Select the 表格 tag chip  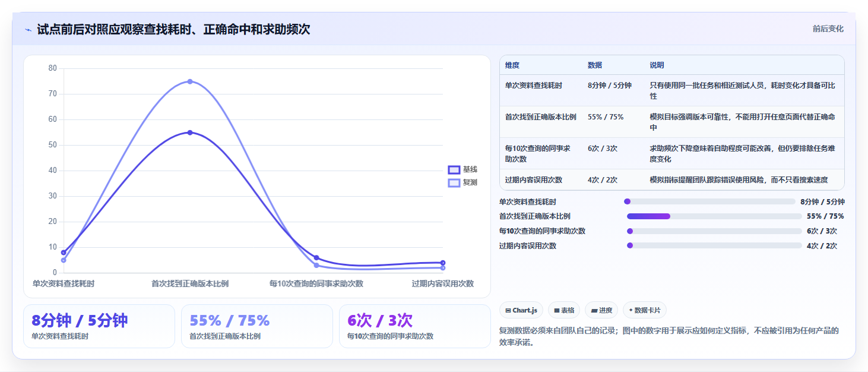tap(564, 310)
